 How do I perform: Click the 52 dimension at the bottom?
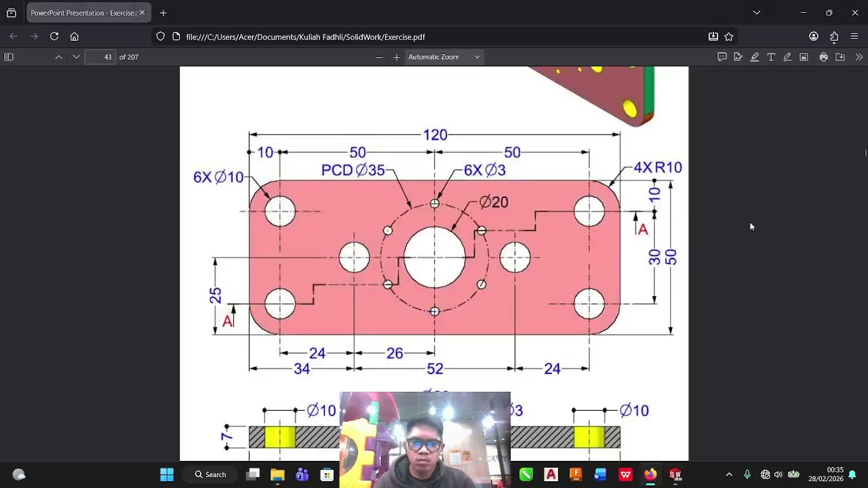pos(435,369)
